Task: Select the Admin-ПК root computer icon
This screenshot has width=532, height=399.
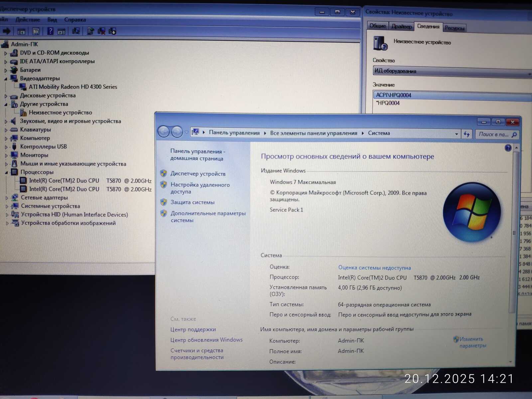Action: (x=5, y=44)
